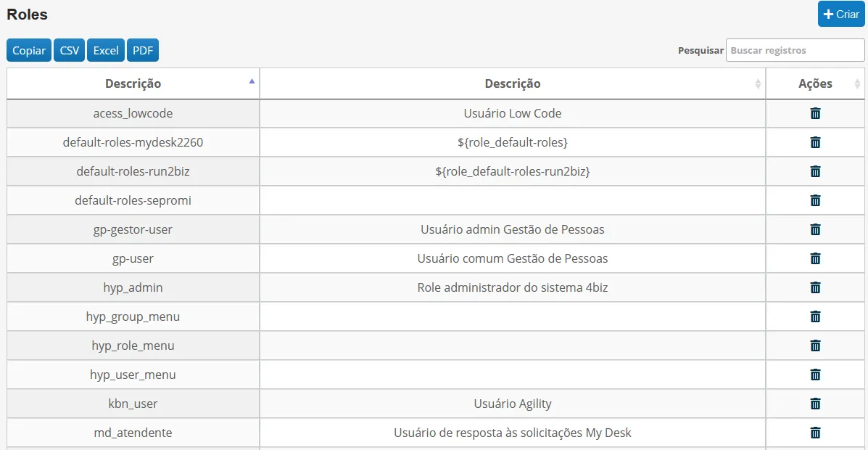Click trash icon for default-roles-mydesk2260
Viewport: 868px width, 450px height.
tap(815, 142)
